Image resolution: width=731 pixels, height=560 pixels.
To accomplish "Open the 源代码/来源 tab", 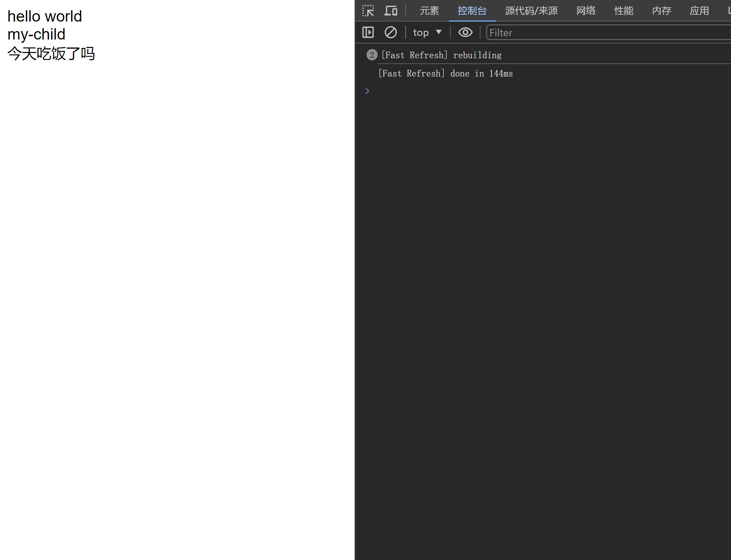I will 531,11.
